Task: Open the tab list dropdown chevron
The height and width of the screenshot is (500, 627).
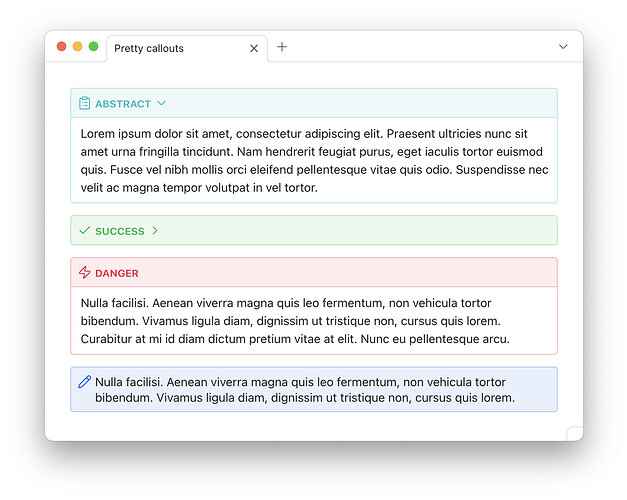Action: pyautogui.click(x=563, y=47)
